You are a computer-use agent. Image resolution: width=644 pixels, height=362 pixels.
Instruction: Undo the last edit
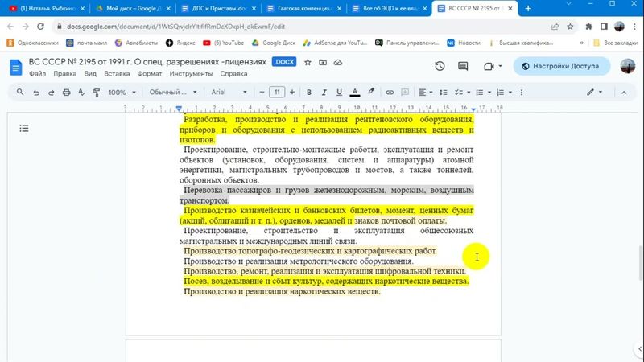tap(36, 93)
